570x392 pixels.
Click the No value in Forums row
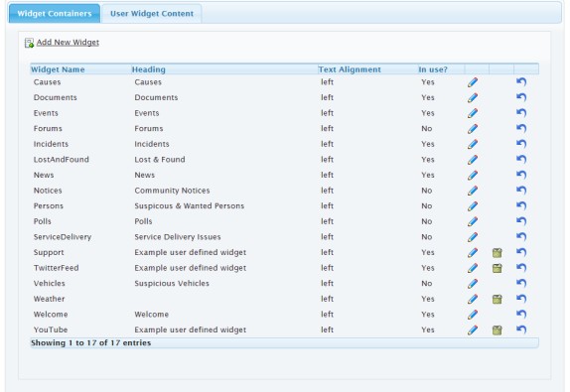pyautogui.click(x=427, y=129)
